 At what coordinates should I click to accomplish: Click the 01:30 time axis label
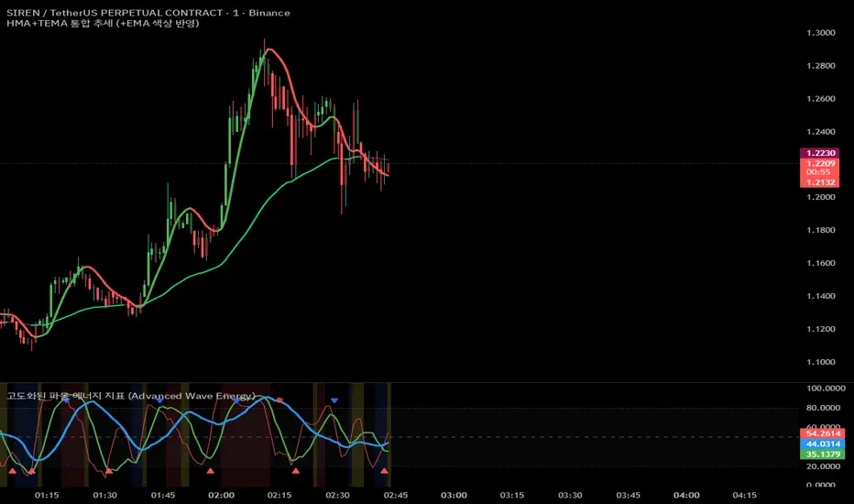pos(105,495)
